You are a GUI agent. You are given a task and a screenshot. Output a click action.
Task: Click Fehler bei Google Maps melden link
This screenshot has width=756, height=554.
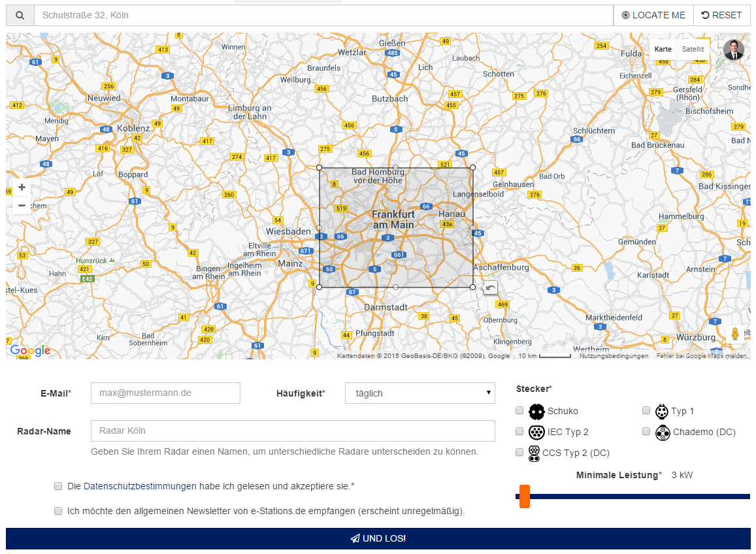pos(702,356)
